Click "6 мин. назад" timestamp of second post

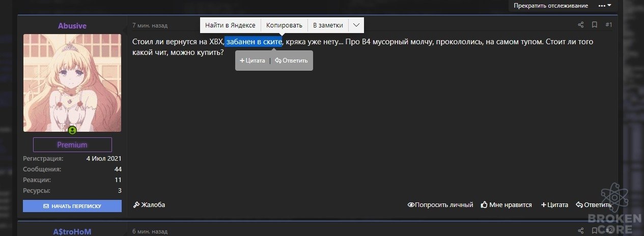click(x=150, y=231)
